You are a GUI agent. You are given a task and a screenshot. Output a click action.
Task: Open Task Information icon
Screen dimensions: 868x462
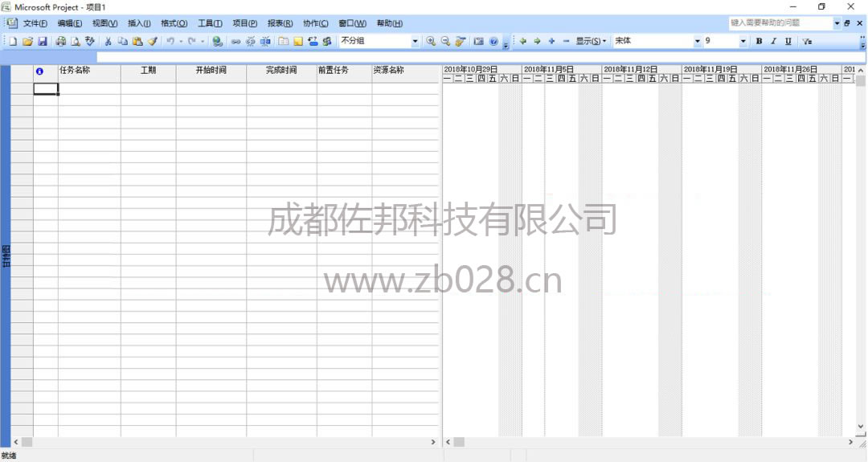point(284,42)
